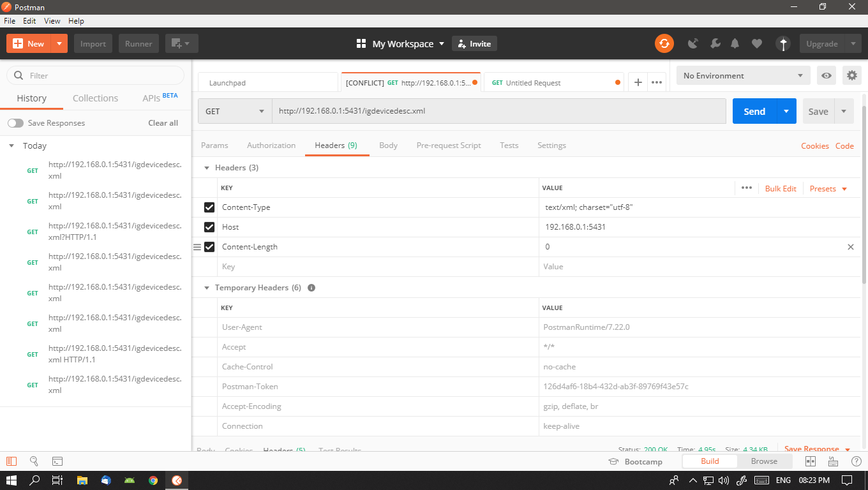This screenshot has width=868, height=490.
Task: Click the Invite button
Action: pos(474,43)
